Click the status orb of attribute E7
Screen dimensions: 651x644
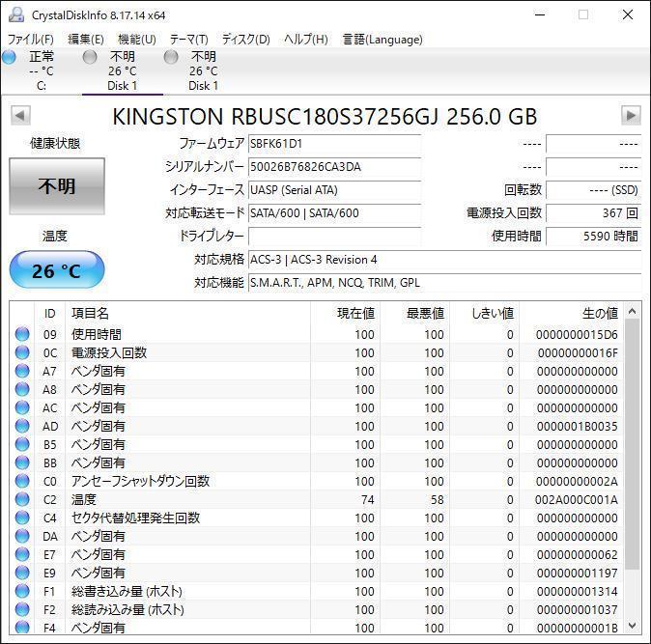click(22, 554)
